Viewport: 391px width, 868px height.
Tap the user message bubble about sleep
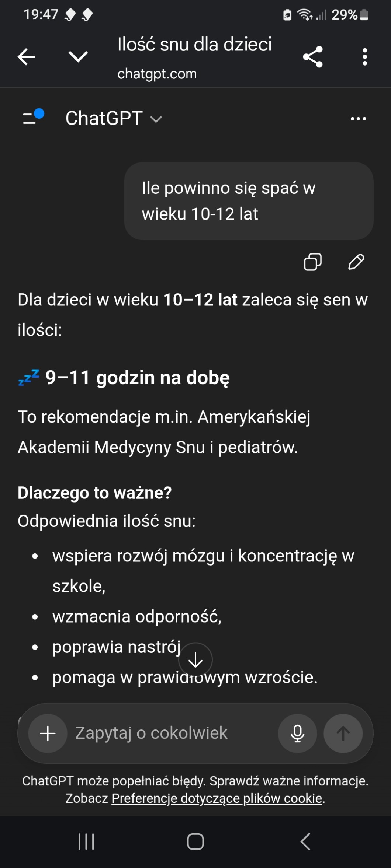(x=249, y=201)
